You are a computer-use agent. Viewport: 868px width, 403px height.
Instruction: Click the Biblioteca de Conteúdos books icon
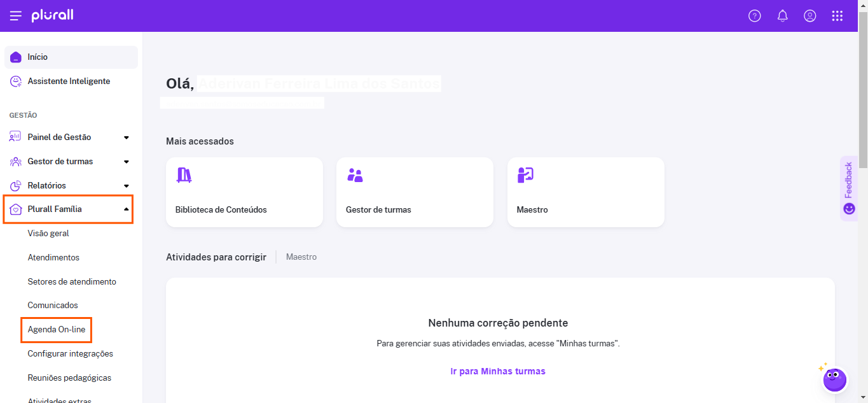pos(184,175)
